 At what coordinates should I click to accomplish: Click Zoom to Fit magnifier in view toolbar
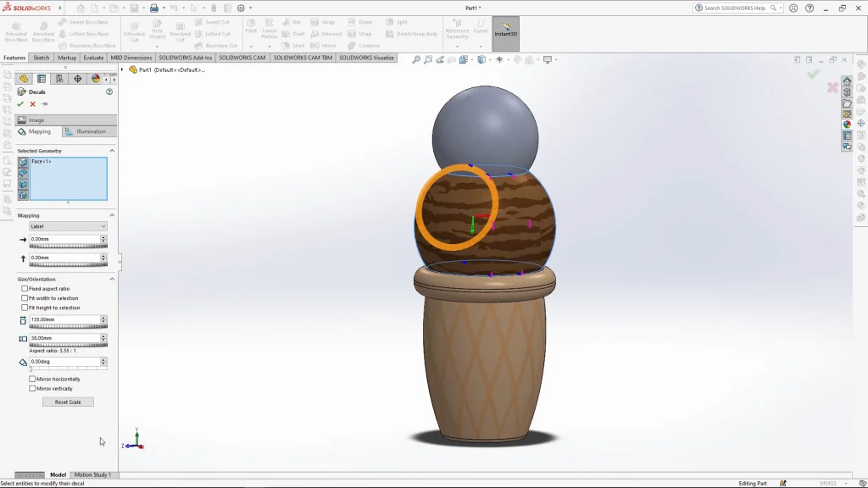(416, 59)
